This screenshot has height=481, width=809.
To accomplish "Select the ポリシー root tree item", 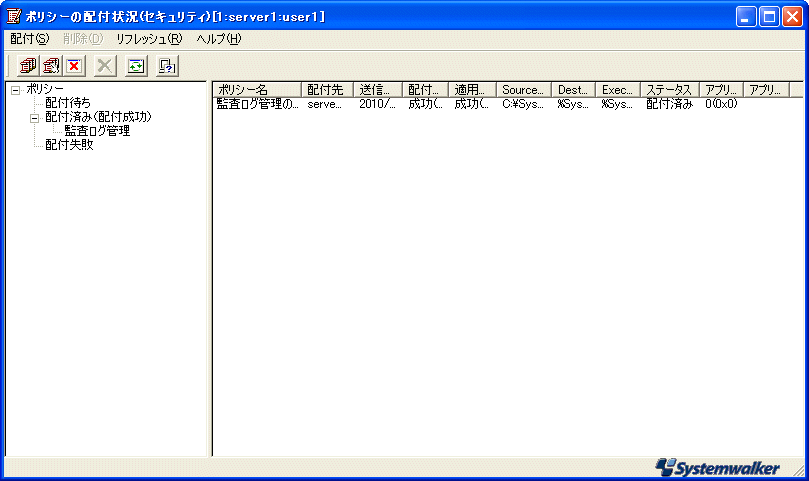I will (x=45, y=89).
